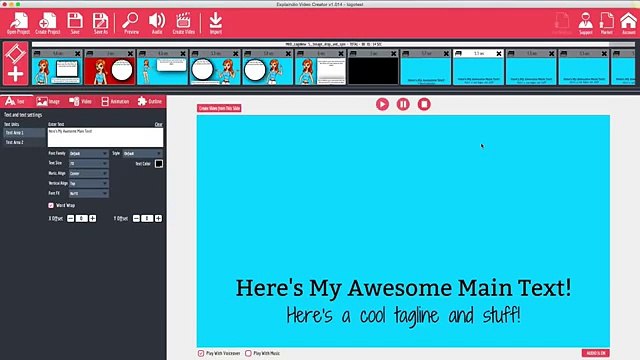This screenshot has height=360, width=640.
Task: Decrease X Offset with the minus button
Action: pos(71,219)
